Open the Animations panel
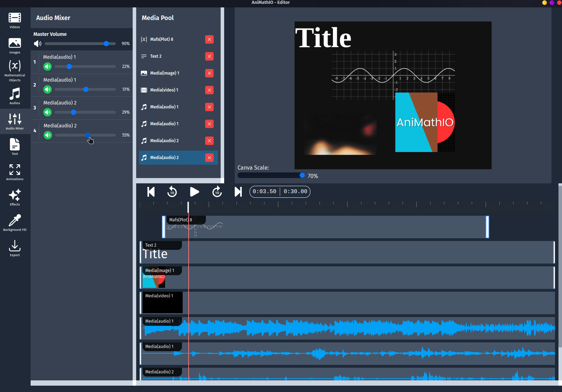This screenshot has width=562, height=392. pos(15,172)
